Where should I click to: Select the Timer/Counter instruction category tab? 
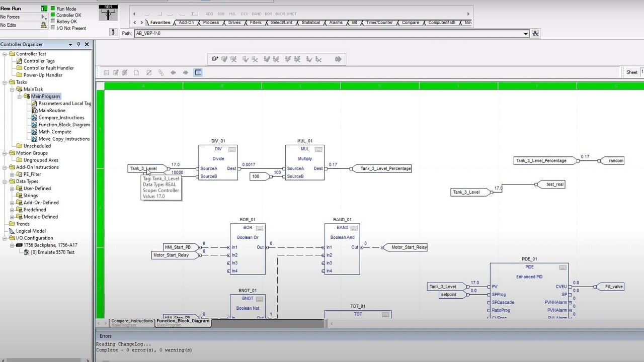[x=380, y=23]
